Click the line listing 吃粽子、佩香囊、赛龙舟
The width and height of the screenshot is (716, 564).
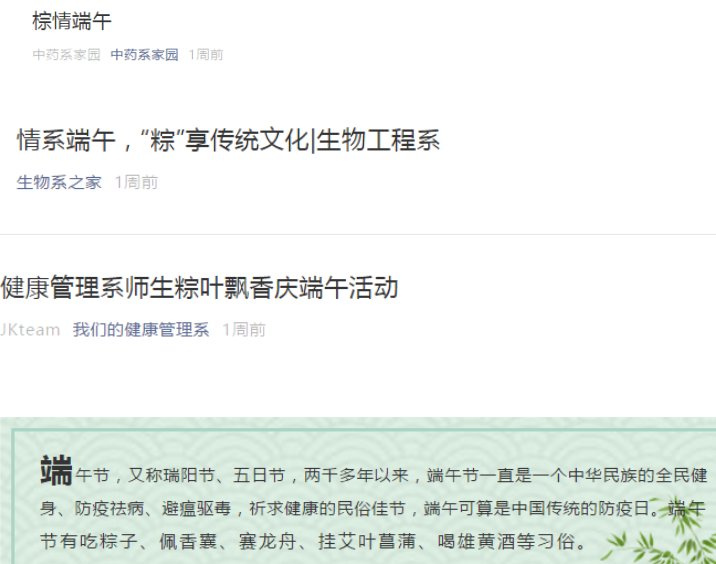tap(314, 542)
